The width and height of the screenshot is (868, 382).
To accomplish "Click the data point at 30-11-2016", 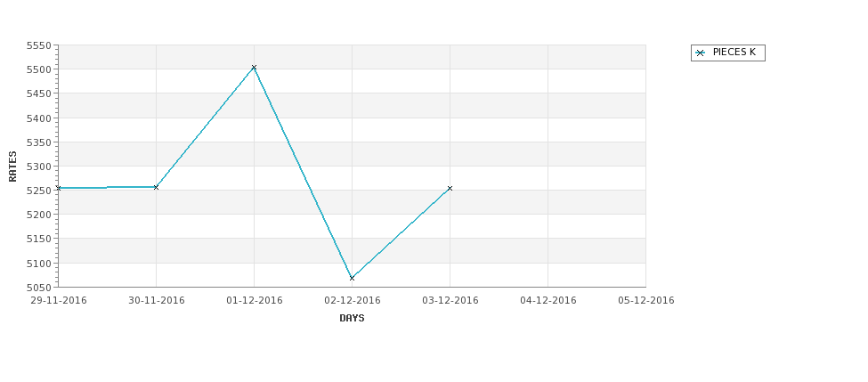I will coord(156,188).
